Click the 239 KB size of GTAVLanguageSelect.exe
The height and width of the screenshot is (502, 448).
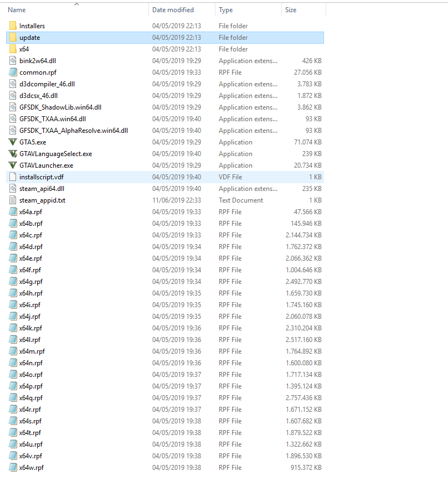tap(312, 154)
